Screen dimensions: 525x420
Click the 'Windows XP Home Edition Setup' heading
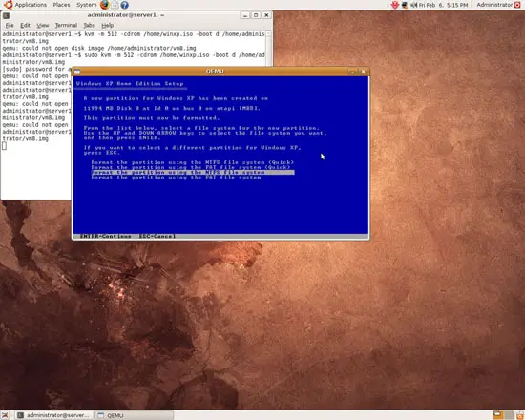[x=130, y=84]
